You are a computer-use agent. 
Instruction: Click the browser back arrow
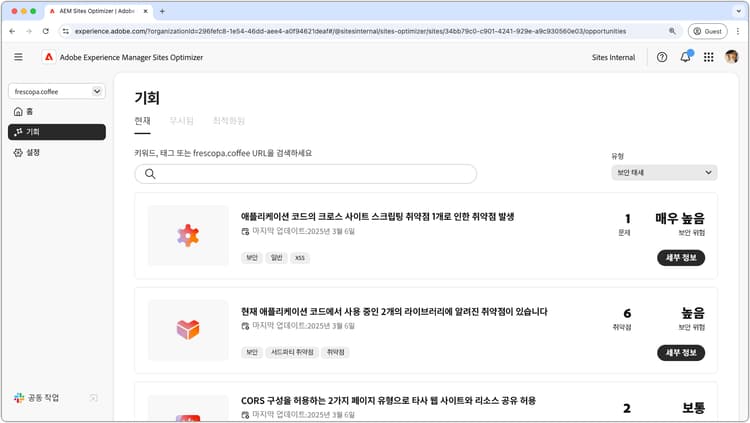(12, 31)
